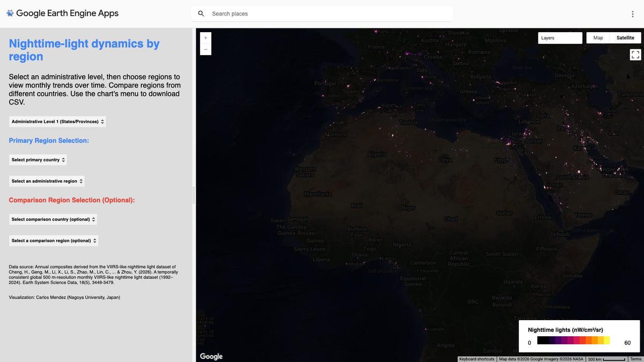Click the Google Earth Engine logo icon
The image size is (644, 362).
(10, 13)
